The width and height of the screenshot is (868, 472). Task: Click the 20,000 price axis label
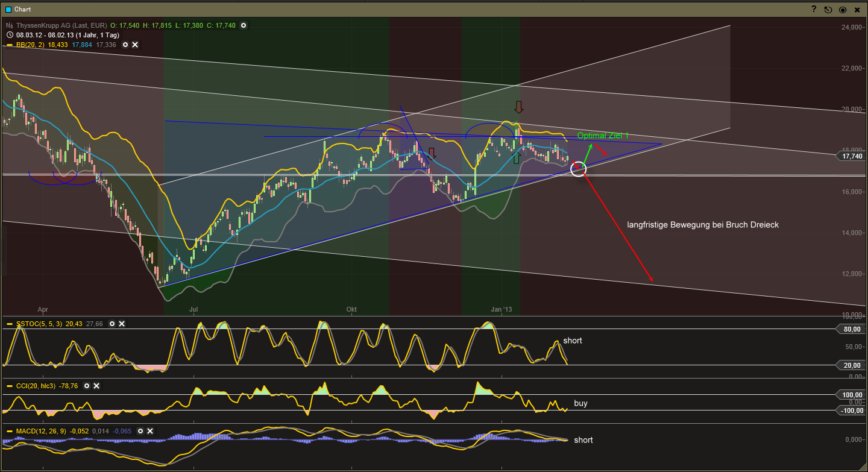point(853,109)
